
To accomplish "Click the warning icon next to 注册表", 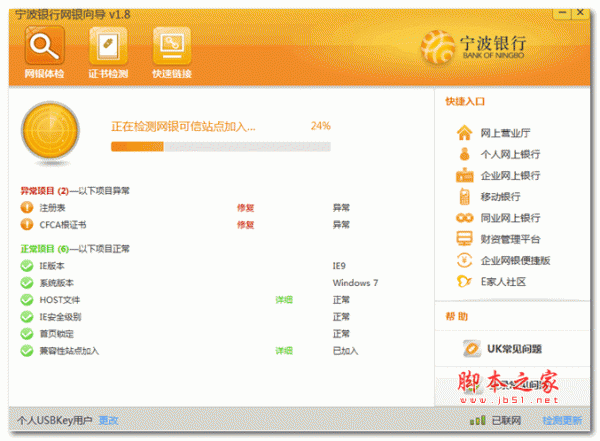I will coord(27,207).
